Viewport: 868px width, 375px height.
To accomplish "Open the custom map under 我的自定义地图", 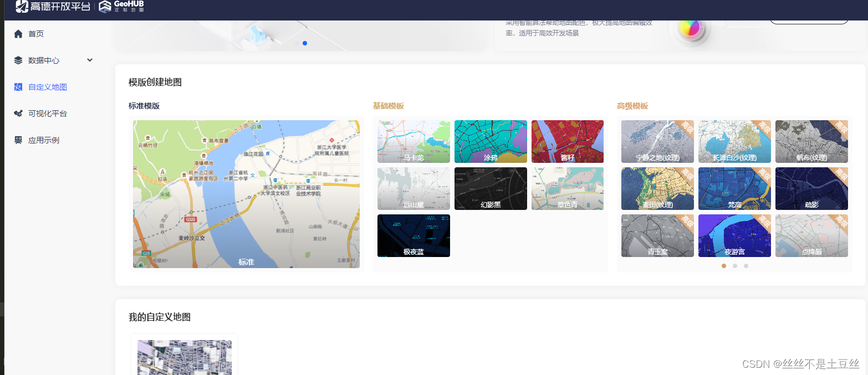I will [185, 357].
